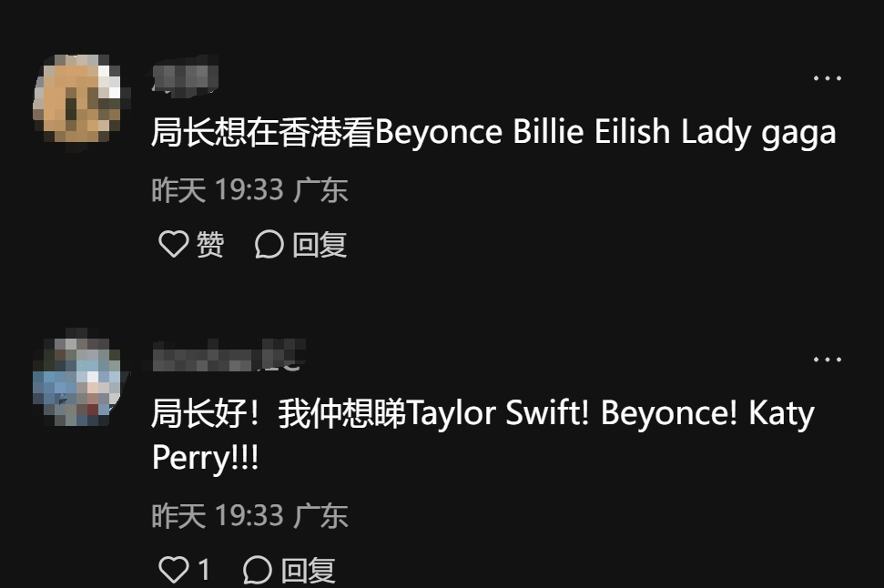Select the comment text 局长好！我仲想睇Taylor Swift

coord(370,412)
